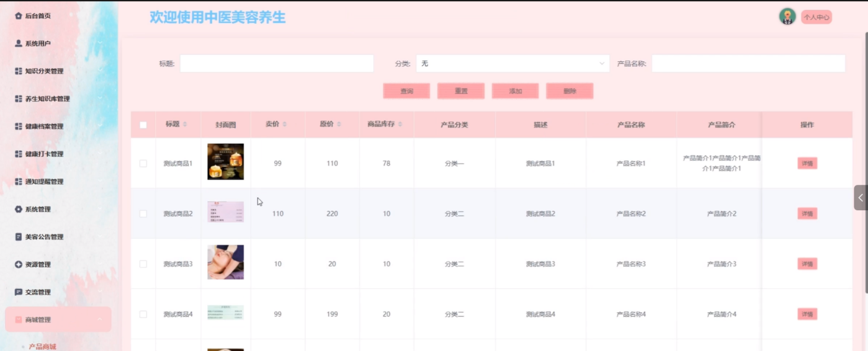Click the cover image of 测试商品2
Viewport: 868px width, 351px height.
click(225, 211)
